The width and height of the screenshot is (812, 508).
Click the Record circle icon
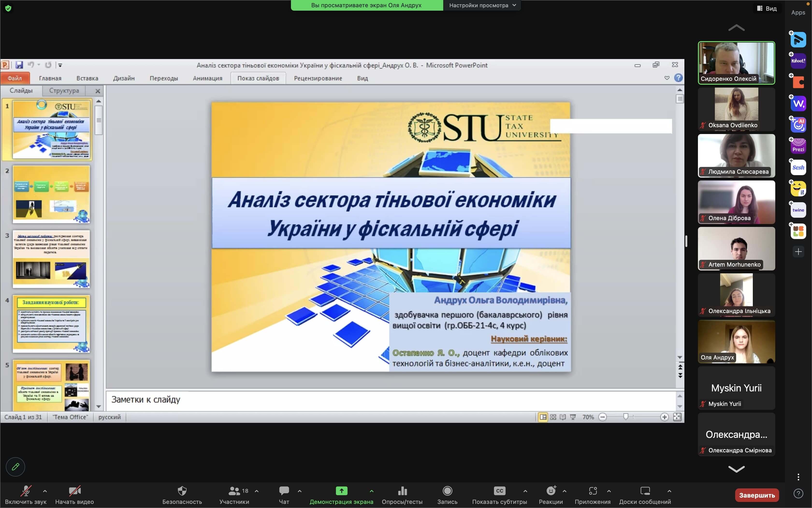pyautogui.click(x=447, y=491)
